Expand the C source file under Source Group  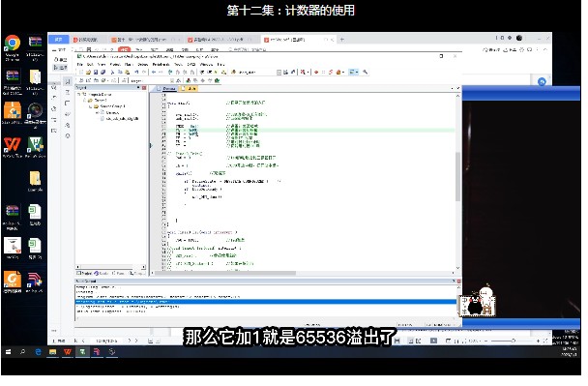click(x=97, y=112)
